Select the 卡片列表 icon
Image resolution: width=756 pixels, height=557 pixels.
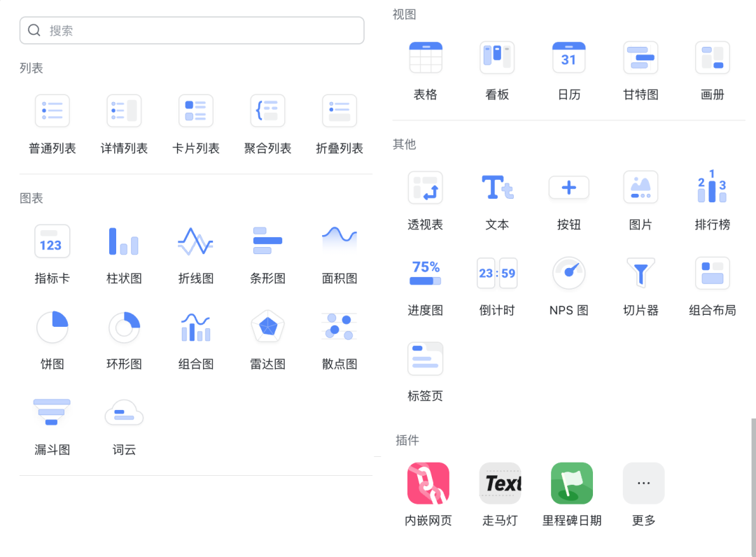(195, 111)
